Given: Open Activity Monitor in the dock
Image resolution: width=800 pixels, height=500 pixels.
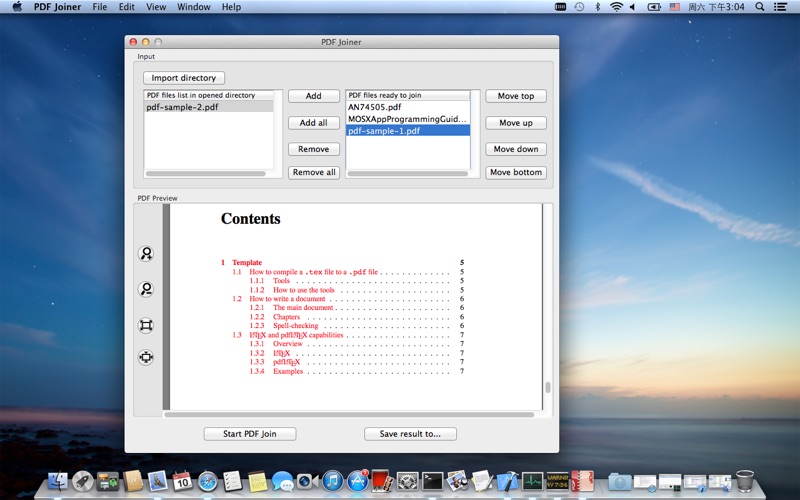Looking at the screenshot, I should (532, 481).
